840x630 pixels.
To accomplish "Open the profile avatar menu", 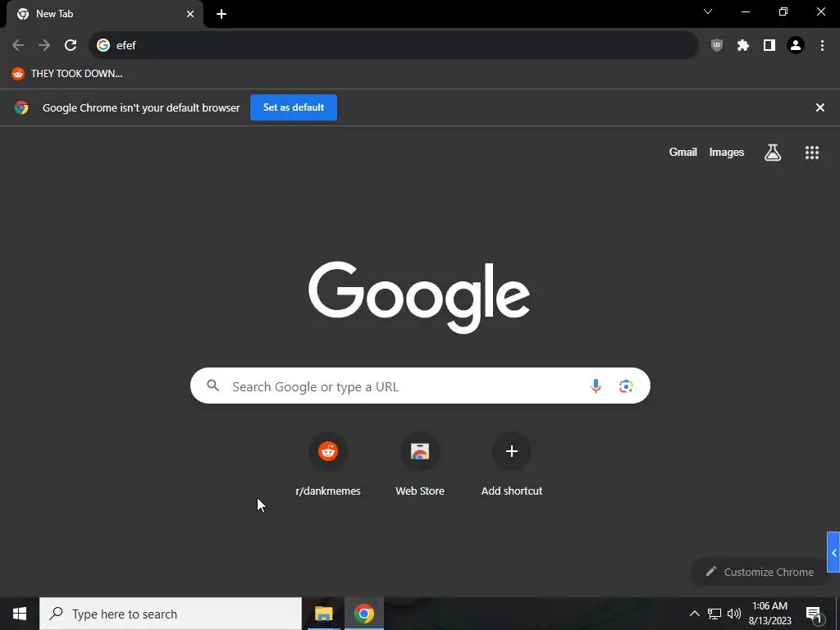I will click(796, 46).
